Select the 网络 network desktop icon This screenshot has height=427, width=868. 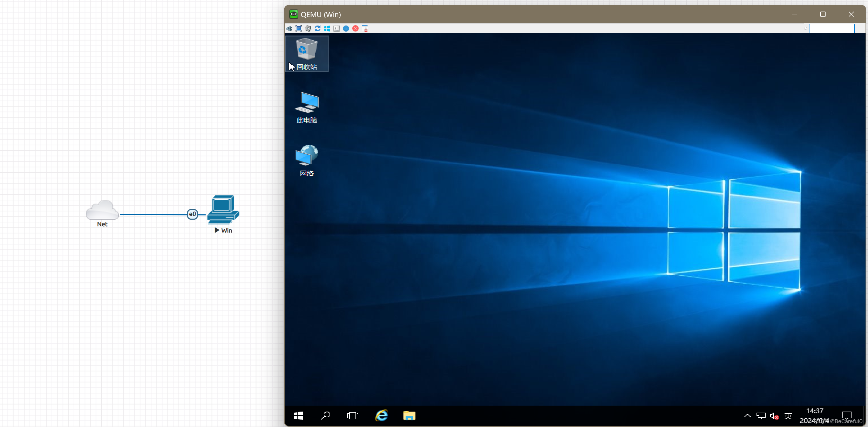pos(307,160)
